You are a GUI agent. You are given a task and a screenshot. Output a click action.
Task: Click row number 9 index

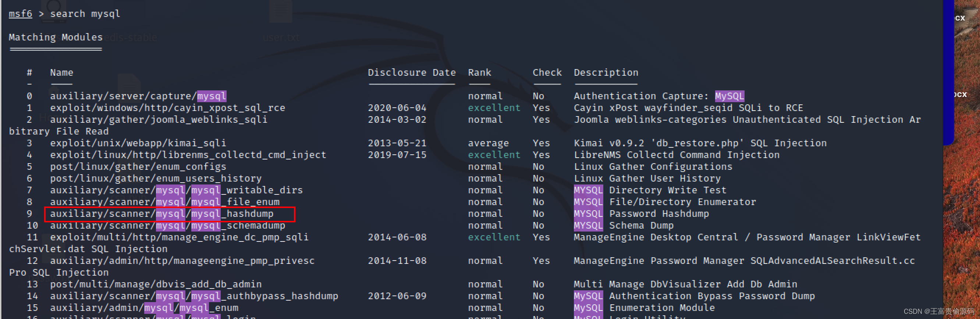point(29,214)
